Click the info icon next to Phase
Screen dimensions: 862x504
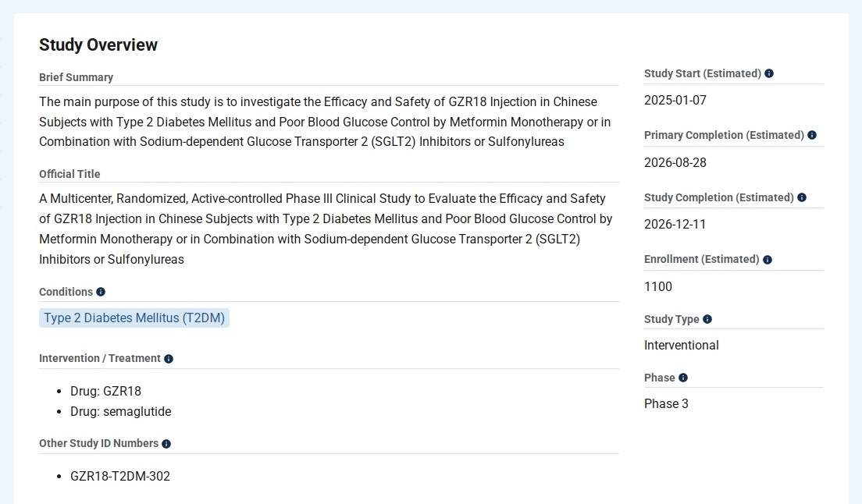click(x=683, y=378)
